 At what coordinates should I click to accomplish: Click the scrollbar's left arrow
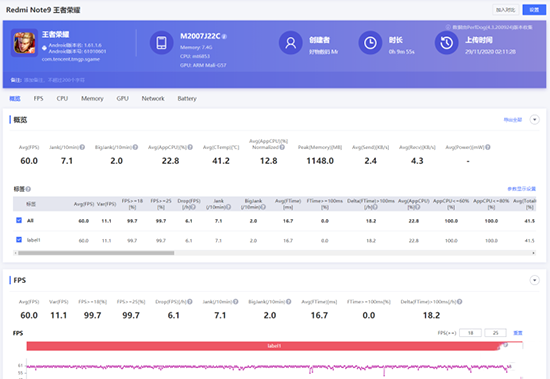[15, 253]
